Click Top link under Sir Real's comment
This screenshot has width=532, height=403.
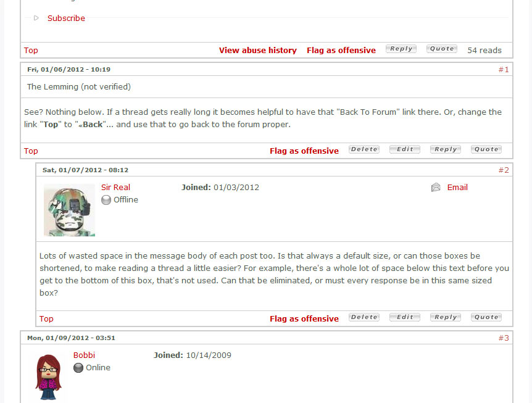click(46, 319)
